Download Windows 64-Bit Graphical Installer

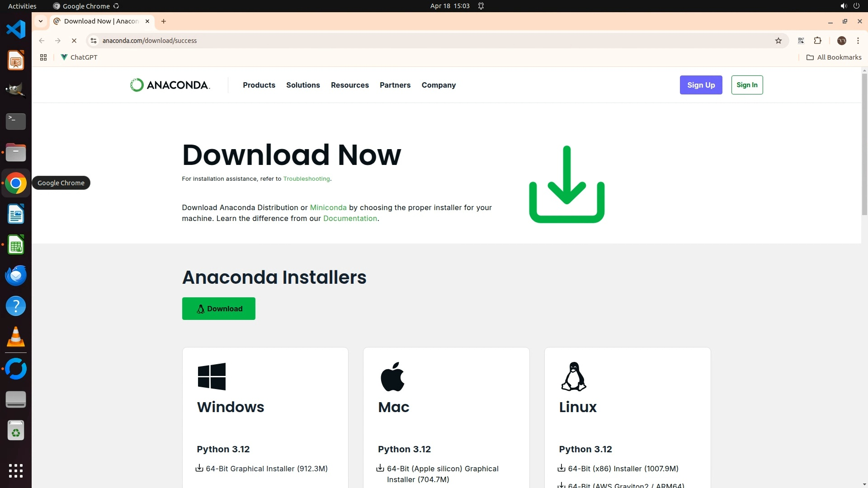(266, 469)
